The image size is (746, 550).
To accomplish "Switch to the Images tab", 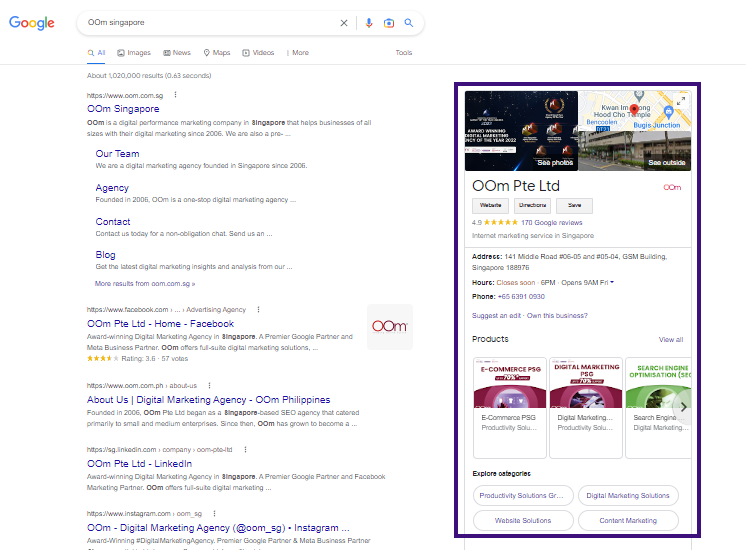I will coord(134,53).
